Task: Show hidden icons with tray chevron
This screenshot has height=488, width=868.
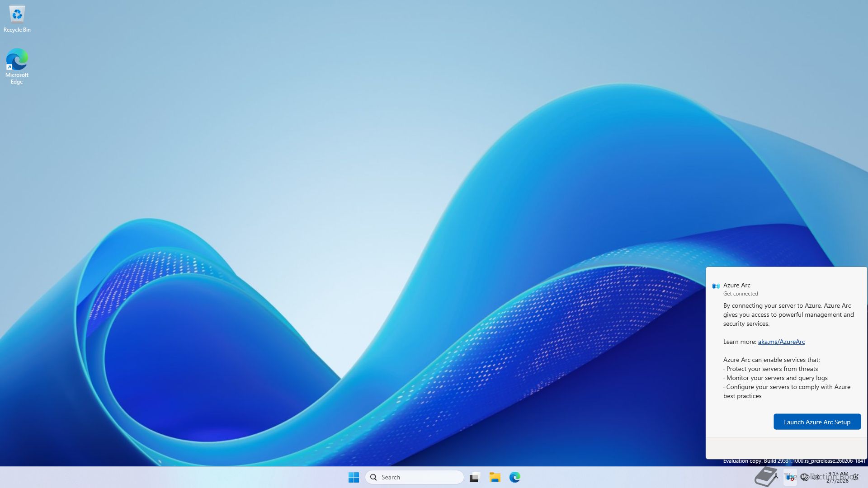Action: pyautogui.click(x=776, y=477)
